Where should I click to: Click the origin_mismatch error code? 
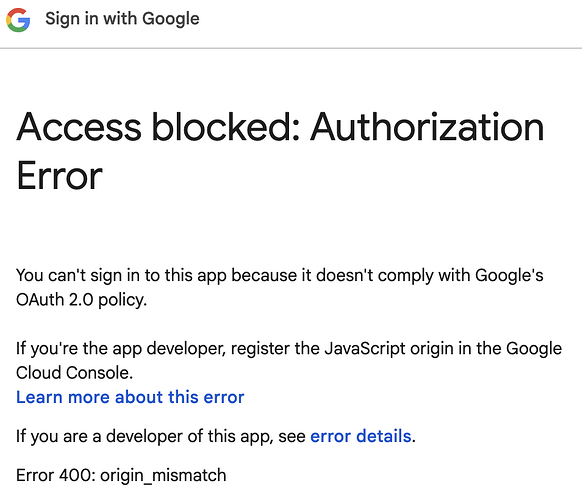click(163, 476)
